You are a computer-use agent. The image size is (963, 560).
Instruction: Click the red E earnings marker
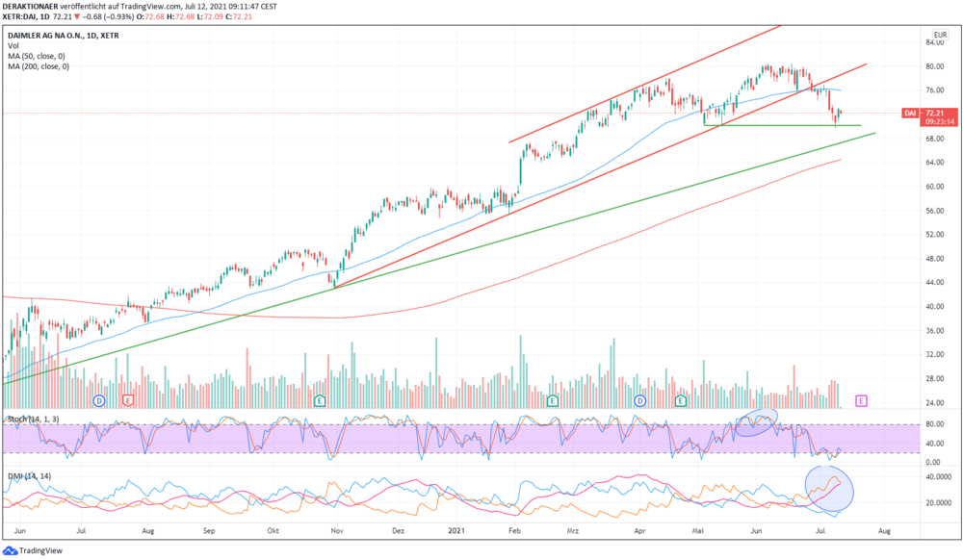(x=128, y=400)
